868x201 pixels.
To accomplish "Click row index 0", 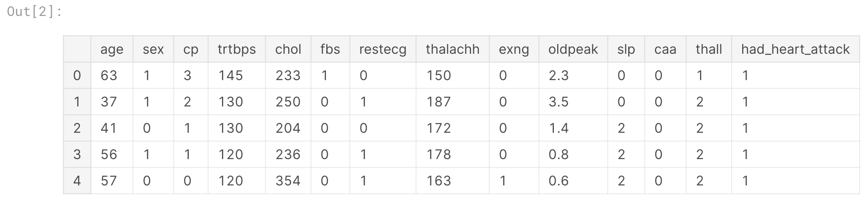I will point(77,76).
